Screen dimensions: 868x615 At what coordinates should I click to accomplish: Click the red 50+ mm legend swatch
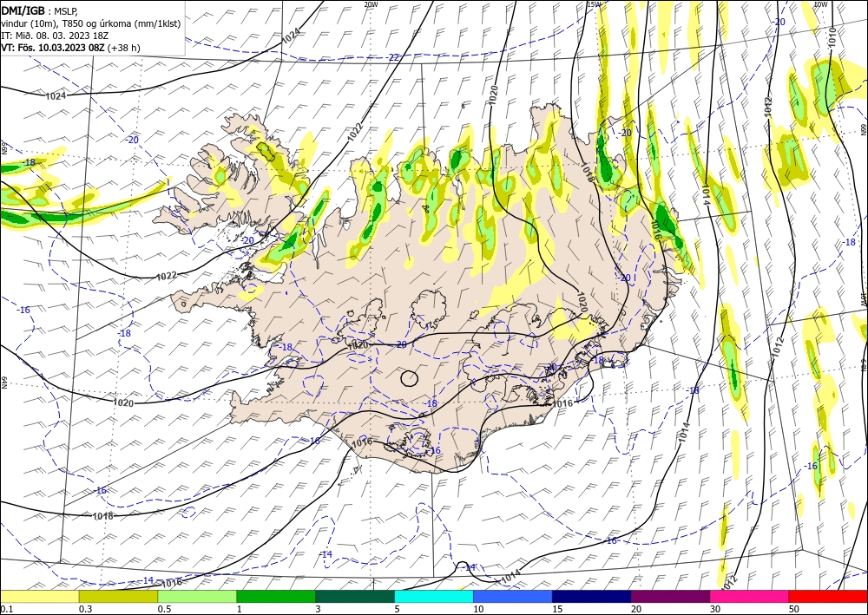pos(828,596)
